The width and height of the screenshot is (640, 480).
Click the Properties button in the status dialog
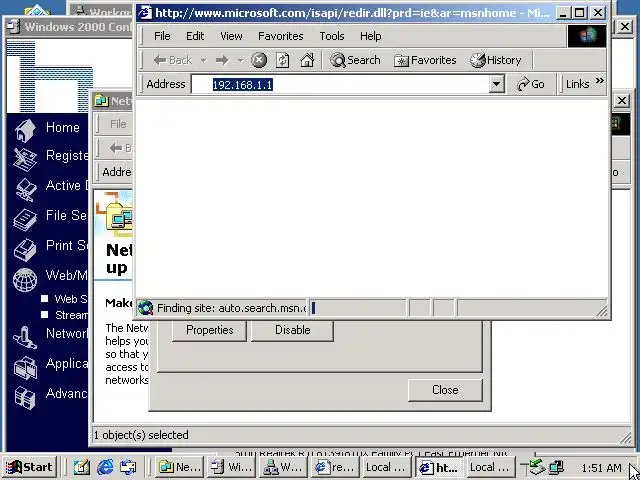[x=209, y=330]
